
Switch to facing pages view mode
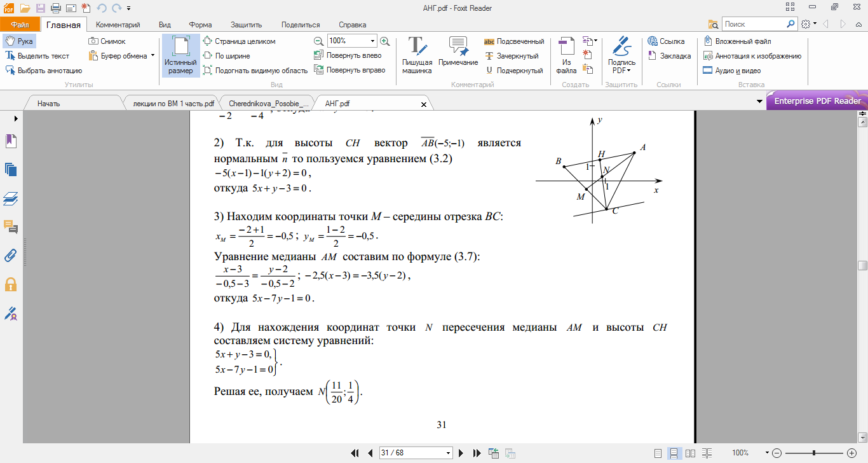click(x=689, y=453)
